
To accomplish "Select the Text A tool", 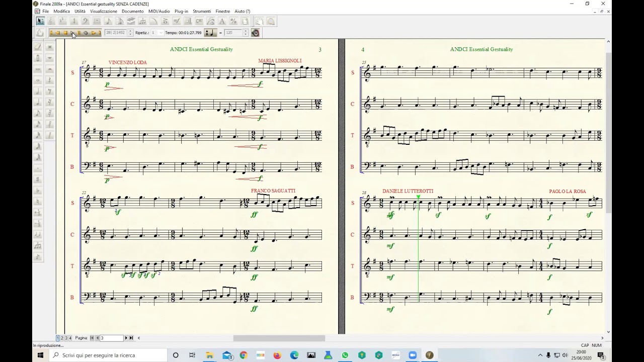I will tap(222, 21).
